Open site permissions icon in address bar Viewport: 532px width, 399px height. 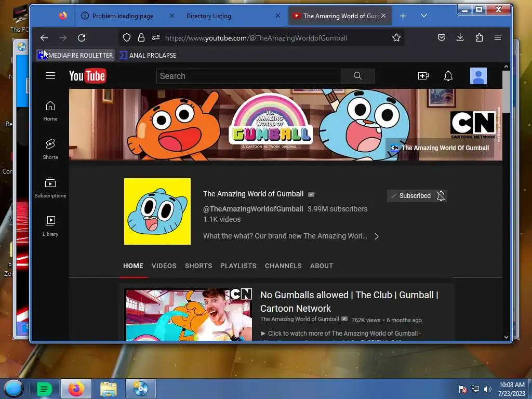click(156, 37)
